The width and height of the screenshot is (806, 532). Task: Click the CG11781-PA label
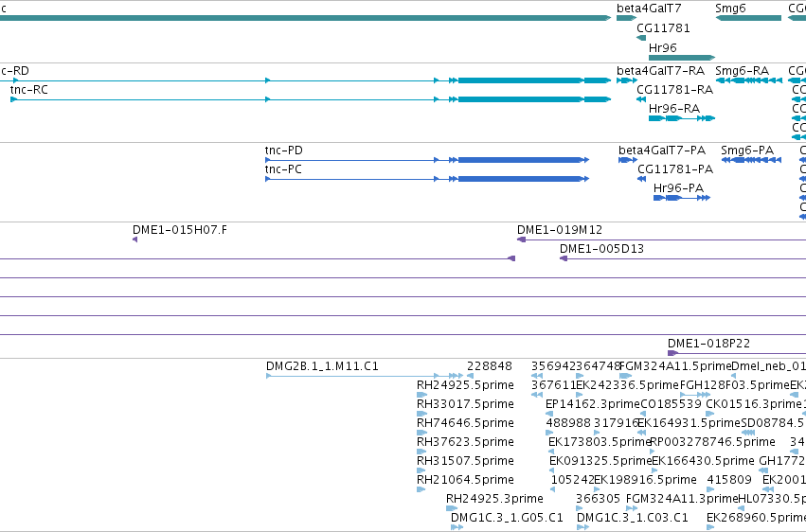675,169
